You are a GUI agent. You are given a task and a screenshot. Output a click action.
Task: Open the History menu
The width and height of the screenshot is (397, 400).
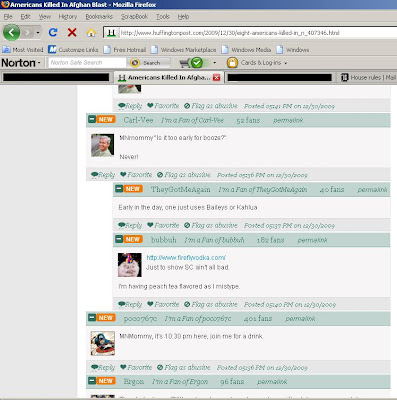point(68,17)
